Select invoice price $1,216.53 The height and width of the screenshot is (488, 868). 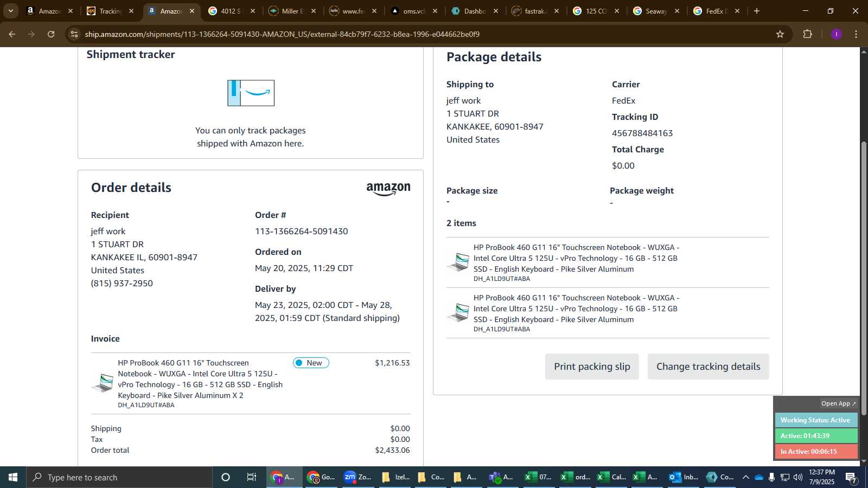(392, 363)
